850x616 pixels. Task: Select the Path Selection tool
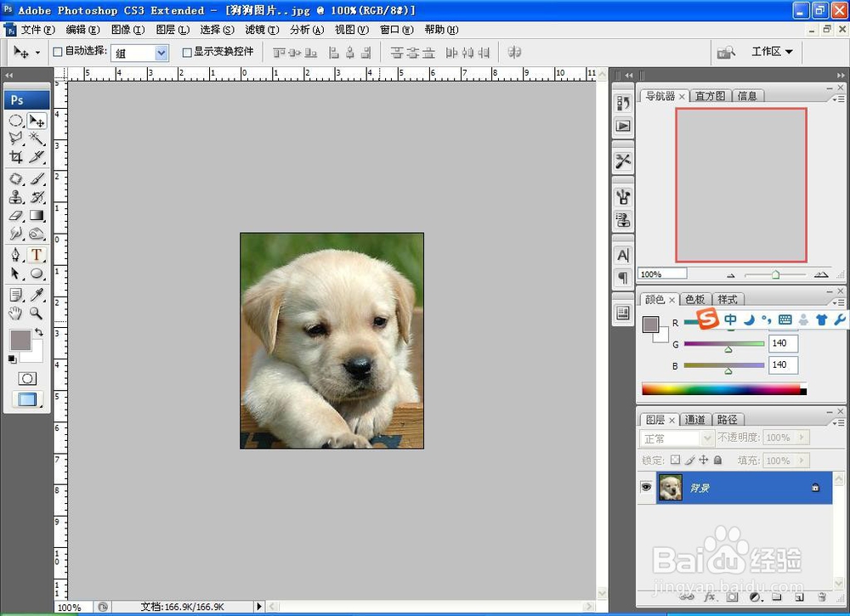coord(15,273)
